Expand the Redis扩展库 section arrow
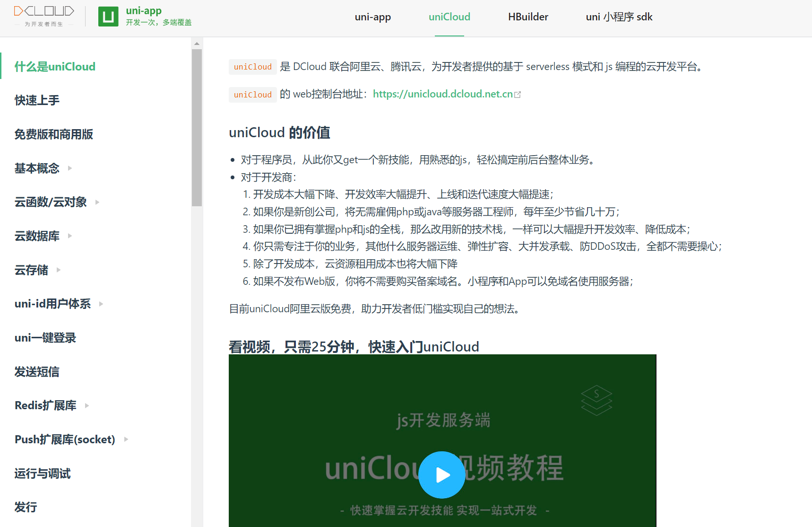Image resolution: width=812 pixels, height=527 pixels. 87,405
